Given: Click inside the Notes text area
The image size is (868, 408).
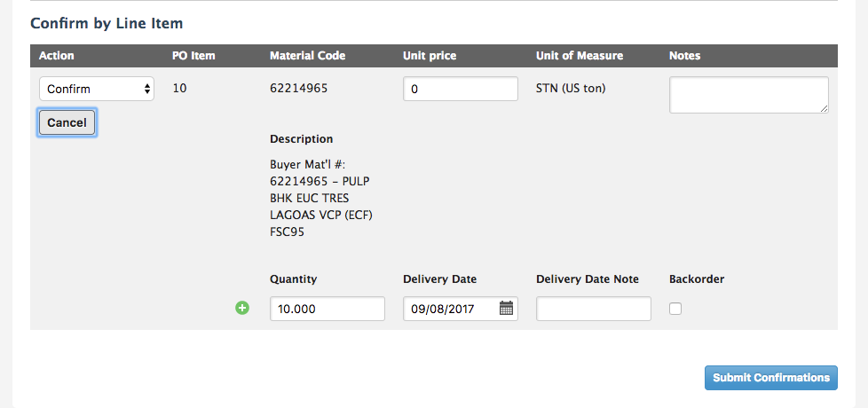Looking at the screenshot, I should [x=749, y=95].
